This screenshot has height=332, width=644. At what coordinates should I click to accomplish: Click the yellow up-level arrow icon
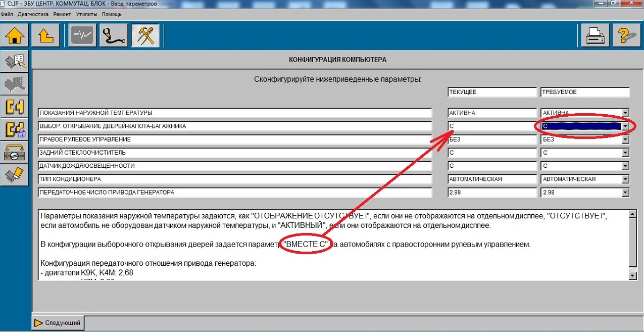(x=46, y=35)
